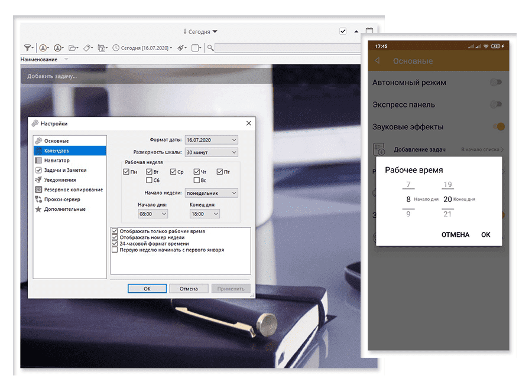Image resolution: width=532 pixels, height=392 pixels.
Task: Open the filter funnel tool in the toolbar
Action: (x=28, y=48)
